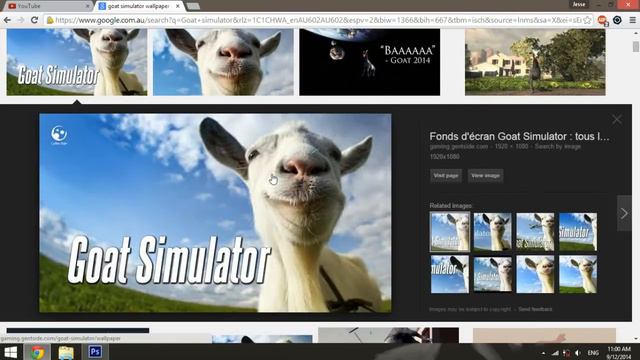The image size is (640, 360).
Task: Select the goat simulator wallpaper tab
Action: point(139,6)
